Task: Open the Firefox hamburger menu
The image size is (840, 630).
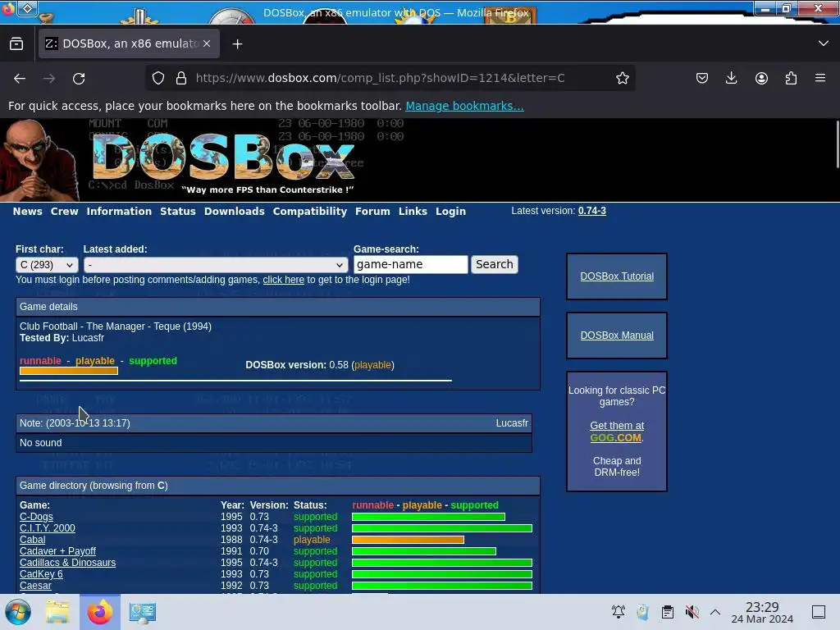Action: 820,78
